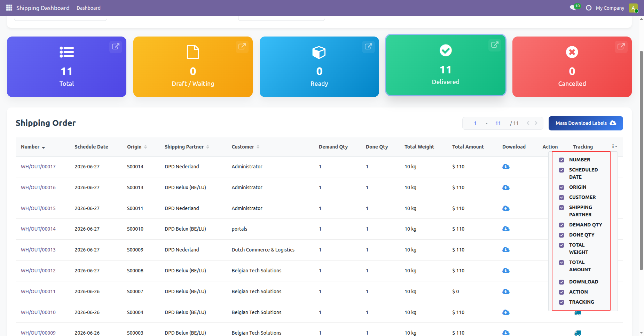Sort by Origin column arrows
Screen dimensions: 644x336
point(146,147)
